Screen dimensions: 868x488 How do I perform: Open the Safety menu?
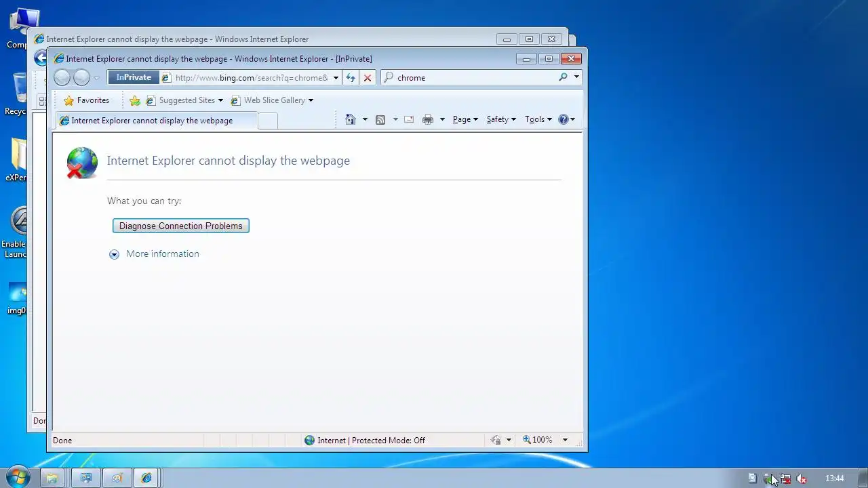click(501, 119)
